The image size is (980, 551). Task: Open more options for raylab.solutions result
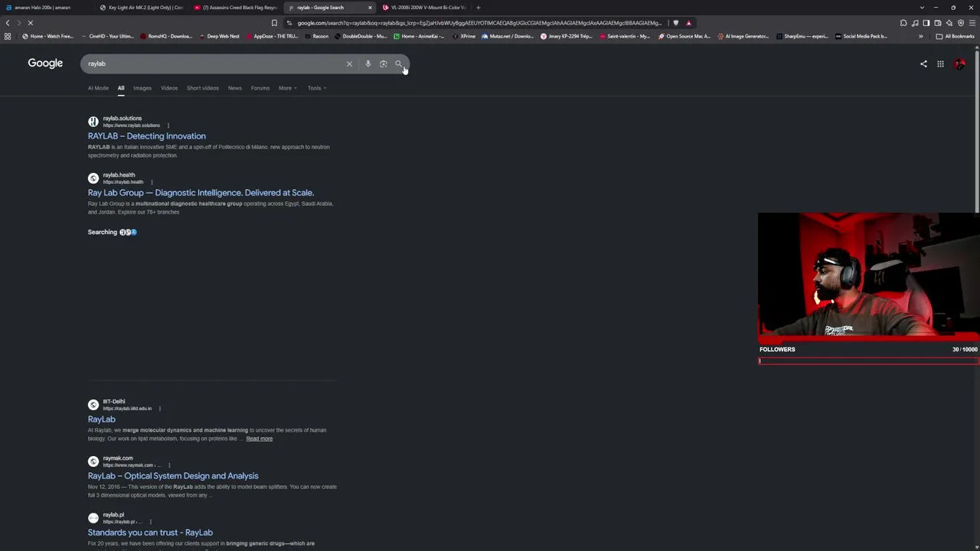(168, 126)
